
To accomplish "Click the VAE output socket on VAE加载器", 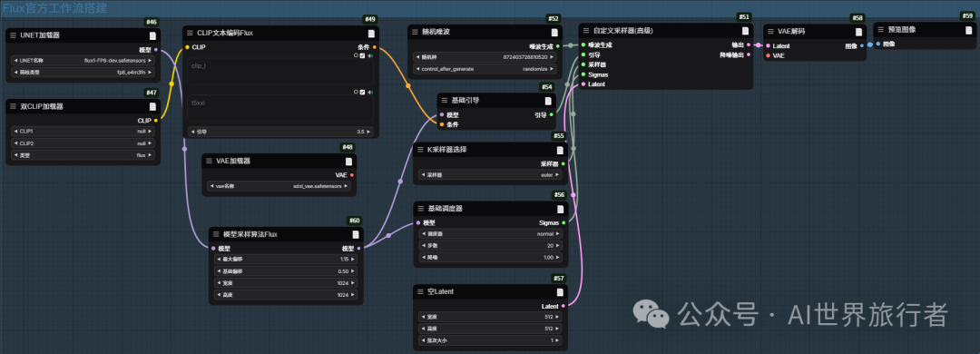I will point(352,175).
